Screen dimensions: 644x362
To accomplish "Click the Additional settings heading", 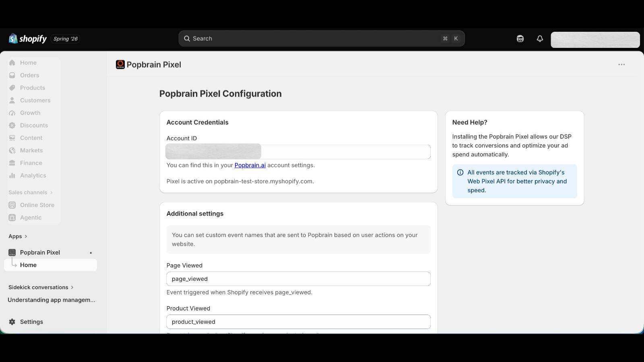I will click(x=195, y=214).
